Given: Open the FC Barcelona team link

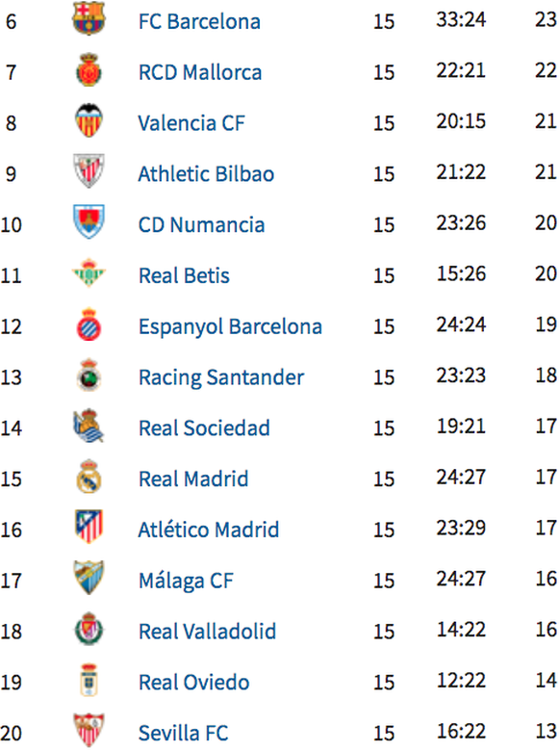Looking at the screenshot, I should point(199,21).
